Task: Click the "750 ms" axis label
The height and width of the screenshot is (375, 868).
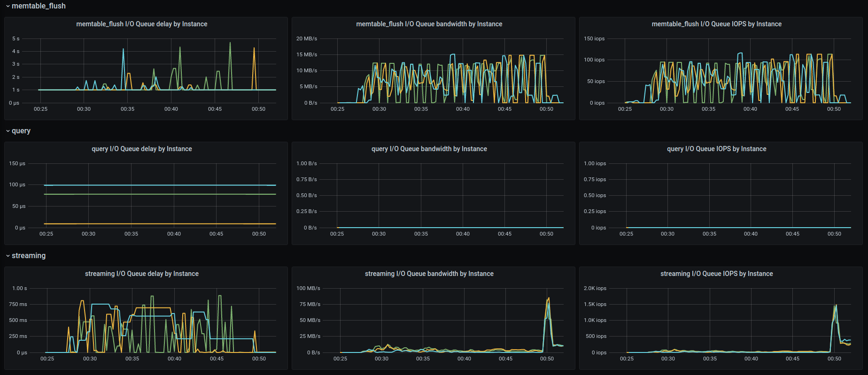Action: 18,304
